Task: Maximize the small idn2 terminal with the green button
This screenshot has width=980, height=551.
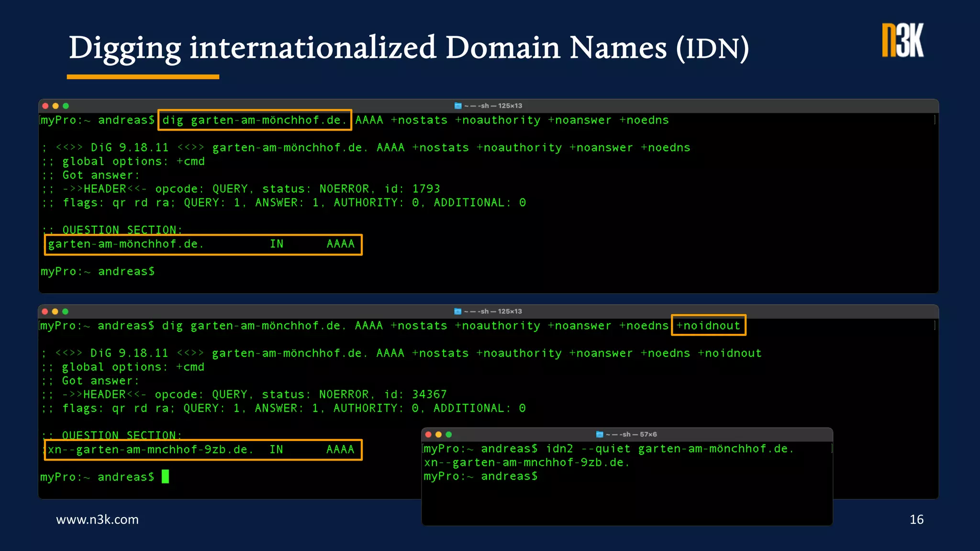Action: coord(449,434)
